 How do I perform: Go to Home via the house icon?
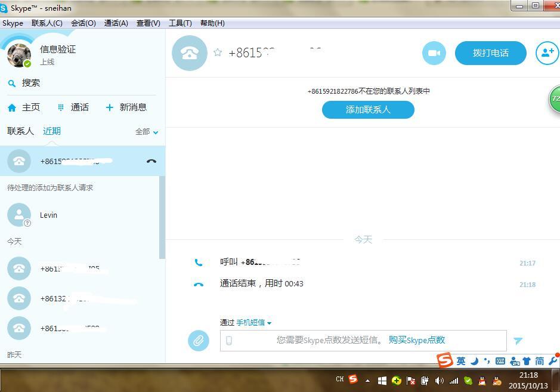pyautogui.click(x=12, y=107)
